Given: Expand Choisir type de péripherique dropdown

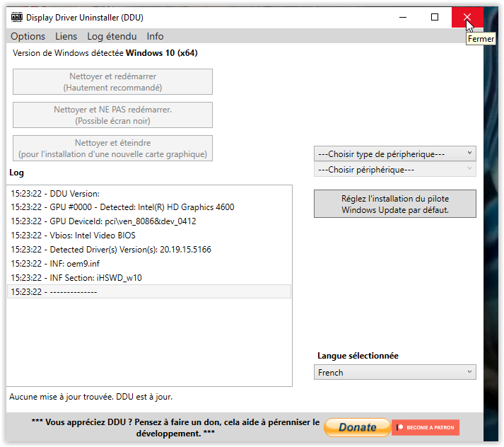Looking at the screenshot, I should pyautogui.click(x=394, y=154).
